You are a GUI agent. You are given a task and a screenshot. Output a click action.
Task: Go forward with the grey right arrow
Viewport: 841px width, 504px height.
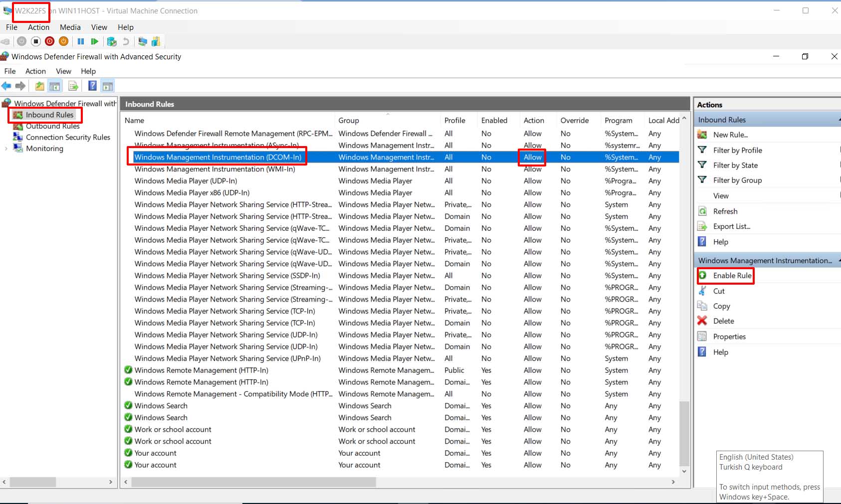20,86
